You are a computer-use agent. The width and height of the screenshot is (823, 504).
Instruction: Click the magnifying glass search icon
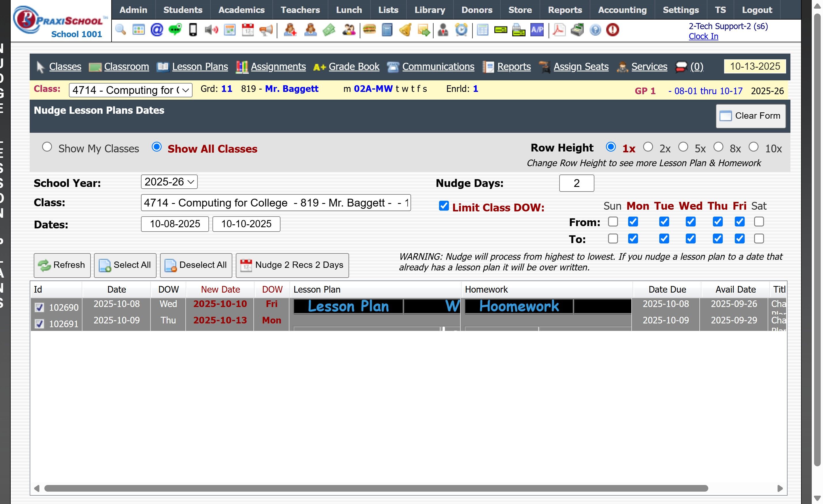[120, 30]
